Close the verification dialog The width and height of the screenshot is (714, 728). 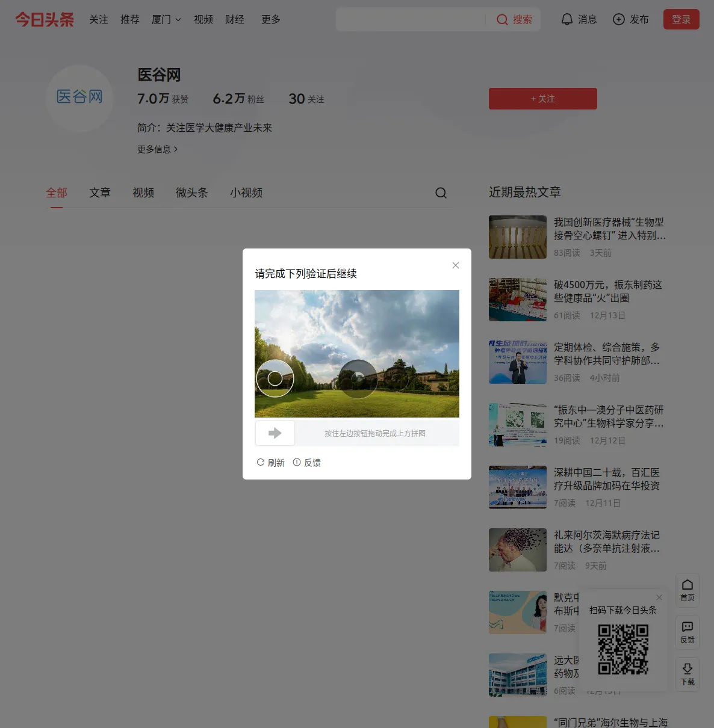pos(456,265)
